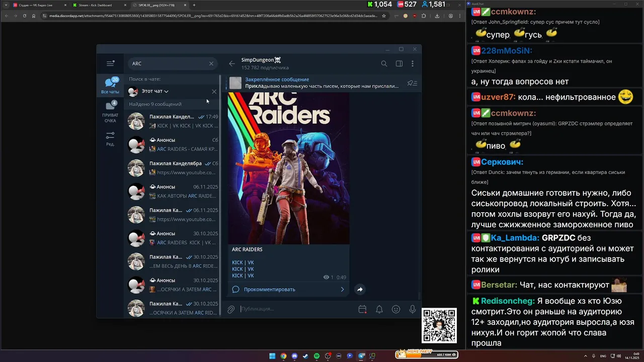Open Chrome from the taskbar
The image size is (644, 362).
click(284, 356)
